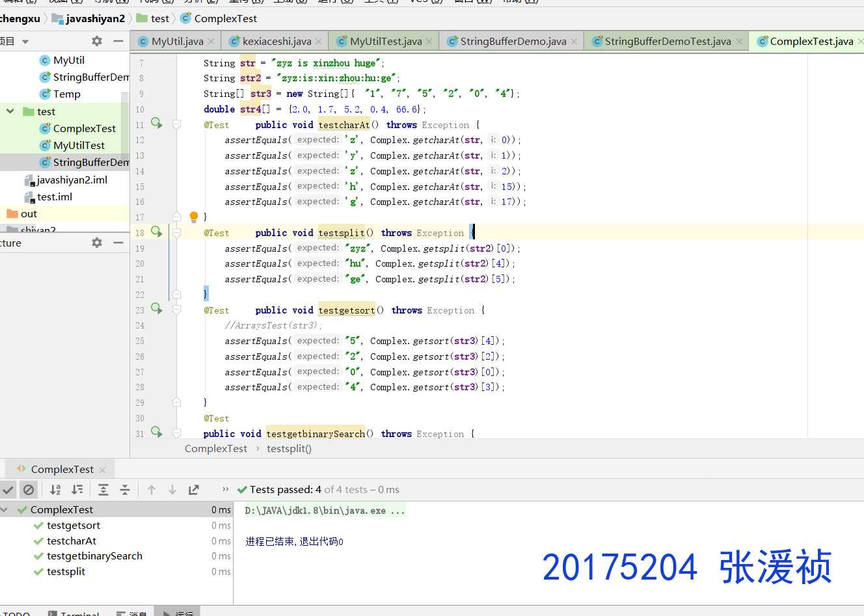This screenshot has height=616, width=864.
Task: Click javashiyan2 in navigation bar
Action: [88, 19]
